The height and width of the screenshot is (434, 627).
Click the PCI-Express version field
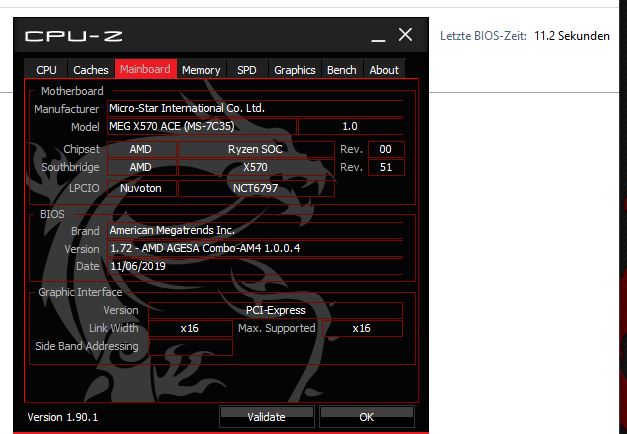click(x=276, y=310)
